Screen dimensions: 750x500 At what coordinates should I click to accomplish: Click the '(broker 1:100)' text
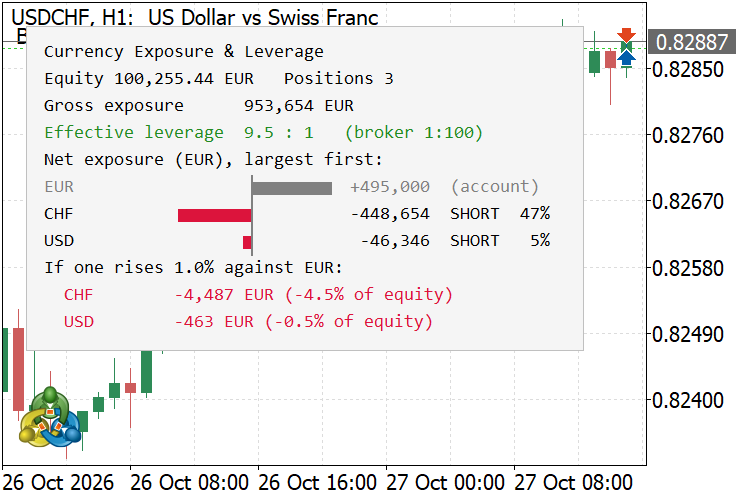tap(414, 133)
